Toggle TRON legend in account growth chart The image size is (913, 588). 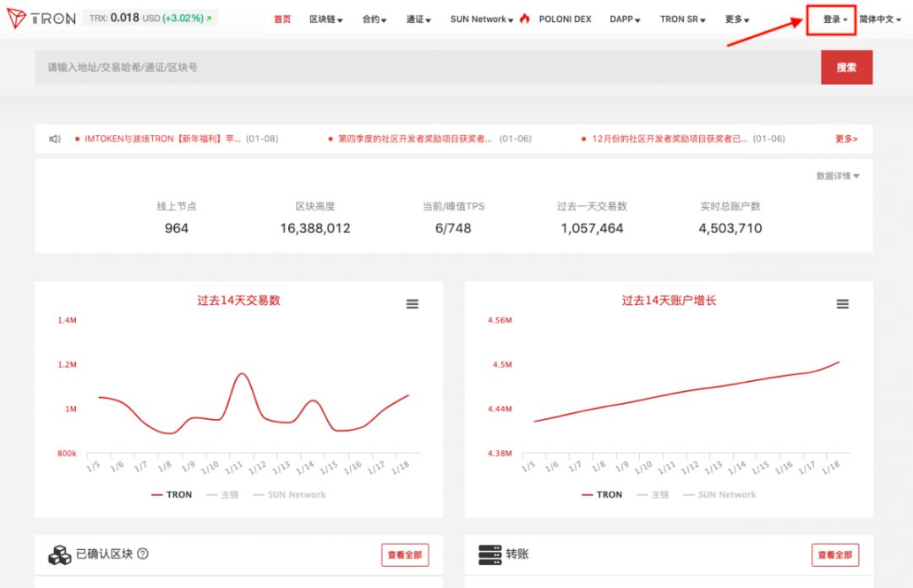click(x=602, y=494)
